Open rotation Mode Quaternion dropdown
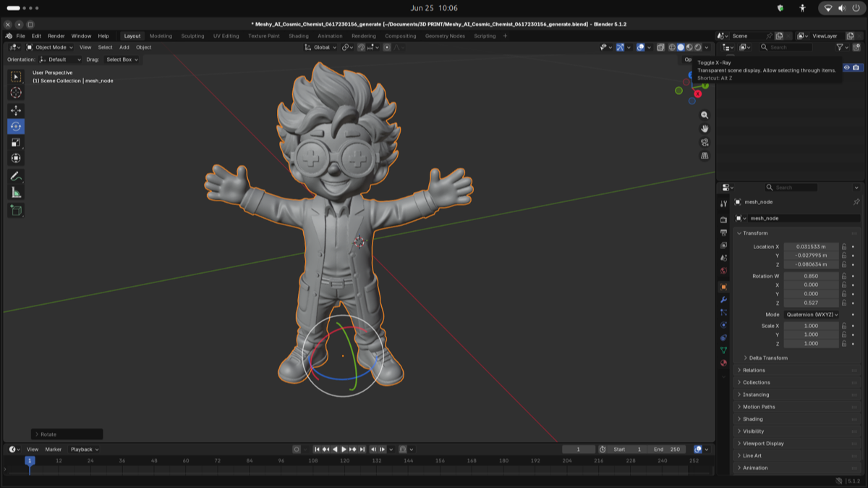The height and width of the screenshot is (488, 868). pyautogui.click(x=812, y=315)
